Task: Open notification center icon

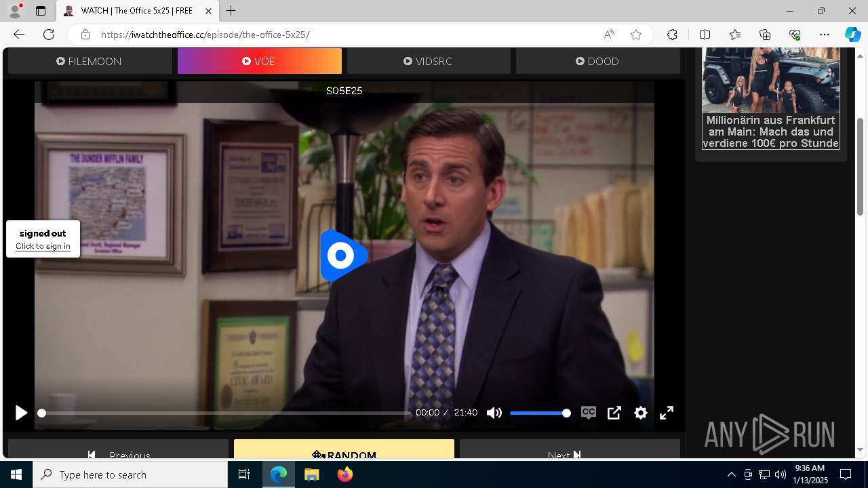Action: click(x=846, y=474)
